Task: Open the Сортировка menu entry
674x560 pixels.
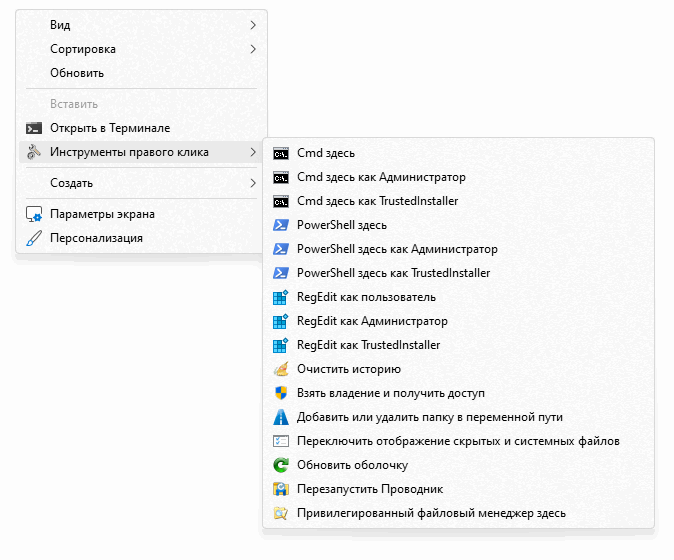Action: click(x=141, y=49)
